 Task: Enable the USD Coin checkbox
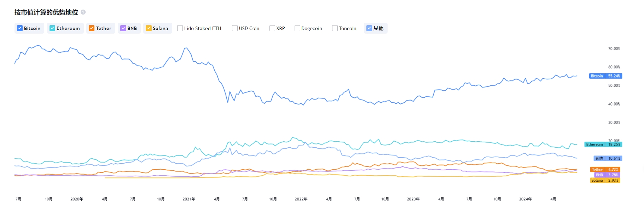point(235,28)
